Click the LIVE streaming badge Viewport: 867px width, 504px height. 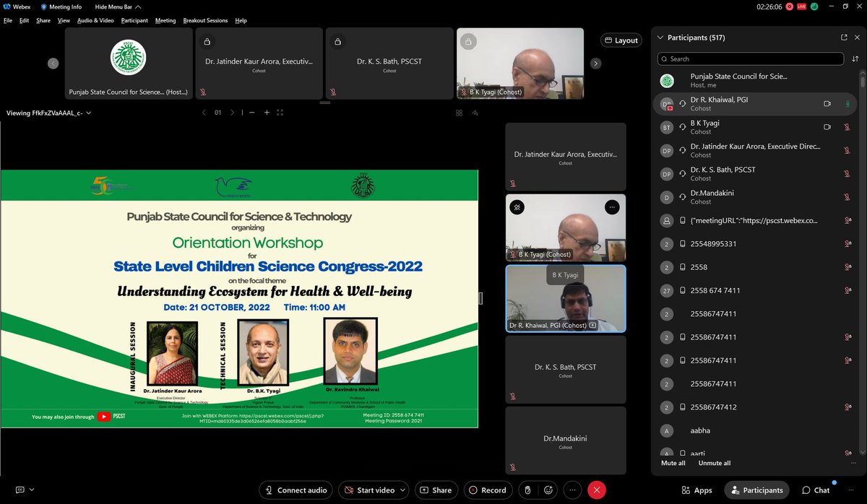(x=801, y=6)
